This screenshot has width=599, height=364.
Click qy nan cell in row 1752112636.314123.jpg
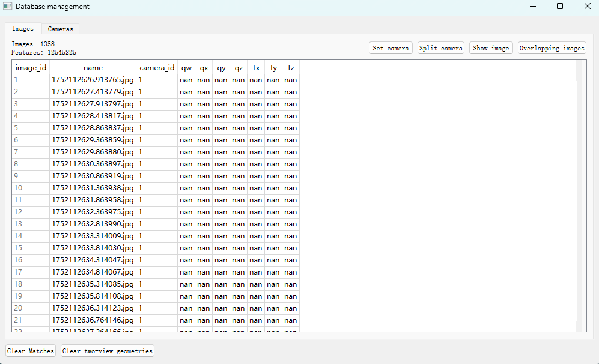tap(221, 308)
